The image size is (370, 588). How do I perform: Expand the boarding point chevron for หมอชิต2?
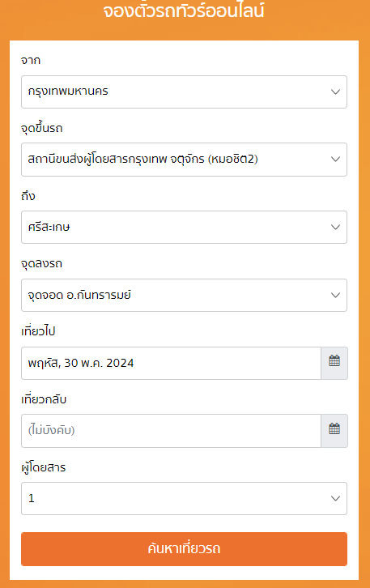pyautogui.click(x=335, y=160)
